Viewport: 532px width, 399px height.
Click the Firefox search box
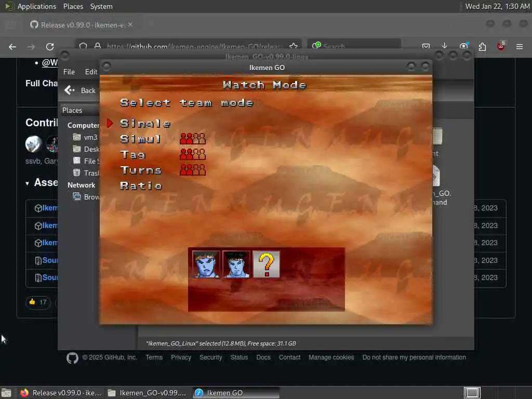pyautogui.click(x=354, y=46)
